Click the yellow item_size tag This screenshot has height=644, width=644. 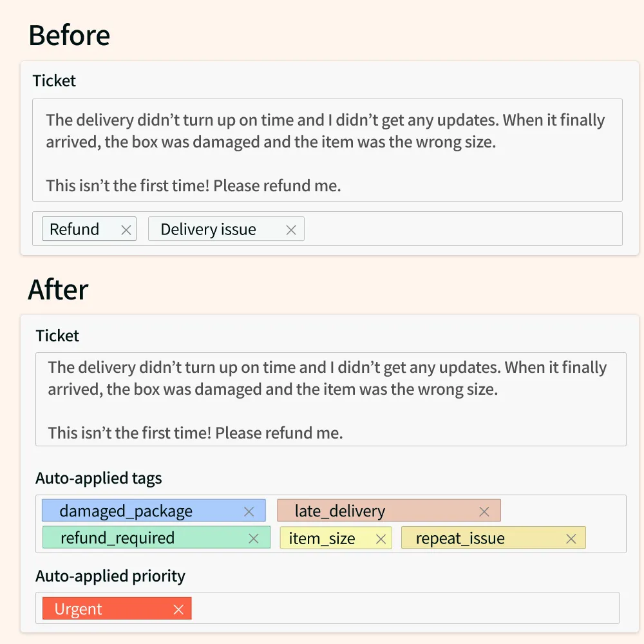(x=336, y=538)
